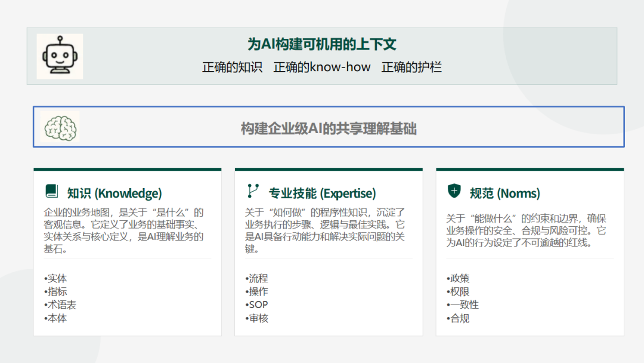644x363 pixels.
Task: Click the Knowledge description paragraph starting 企业的业务地图
Action: 123,230
